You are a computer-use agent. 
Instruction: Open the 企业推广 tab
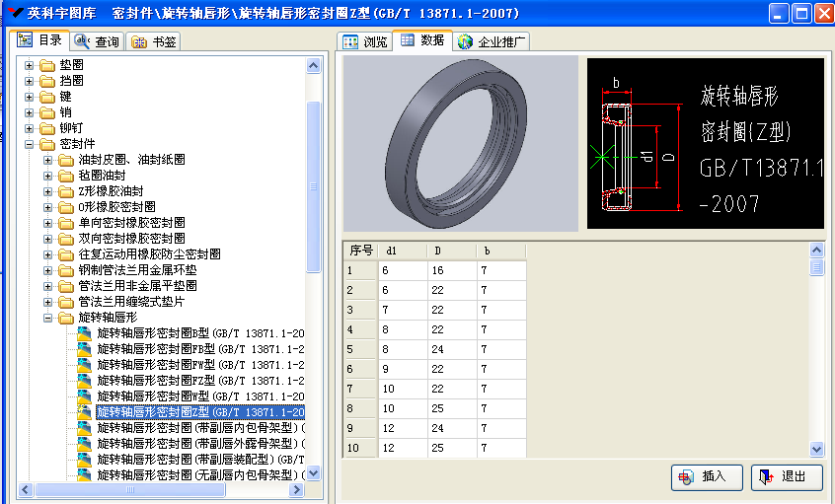pos(493,41)
